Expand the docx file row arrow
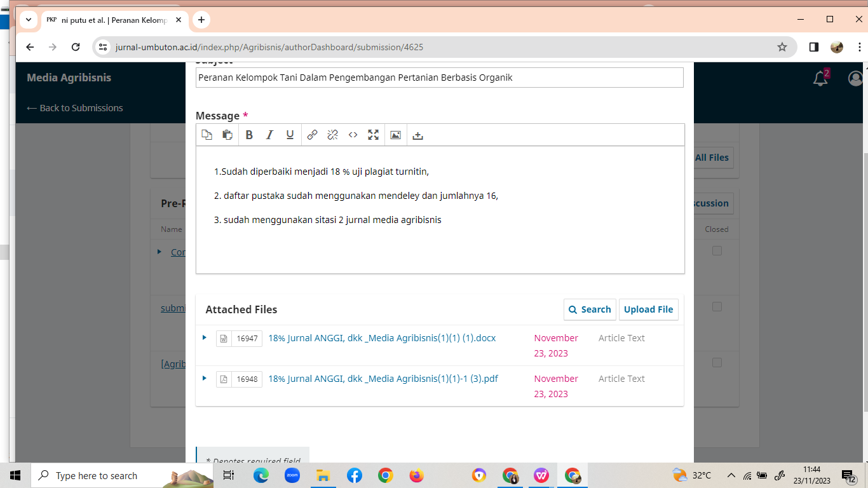The width and height of the screenshot is (868, 488). [x=204, y=337]
